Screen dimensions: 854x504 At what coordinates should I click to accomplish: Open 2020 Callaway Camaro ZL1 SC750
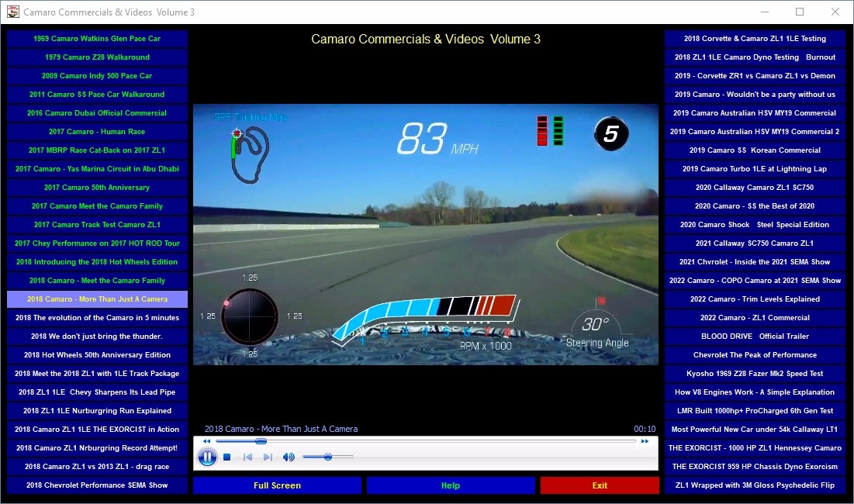[x=755, y=187]
